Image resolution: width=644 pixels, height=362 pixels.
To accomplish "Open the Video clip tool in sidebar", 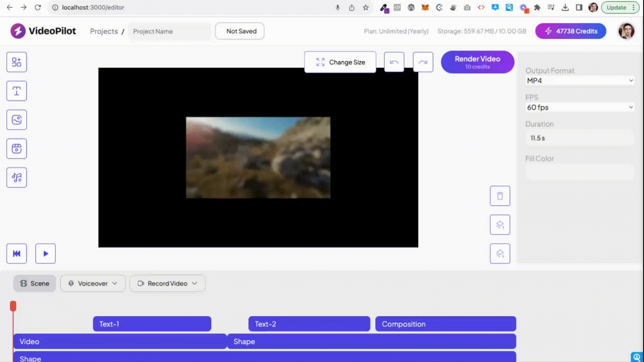I will pyautogui.click(x=16, y=148).
